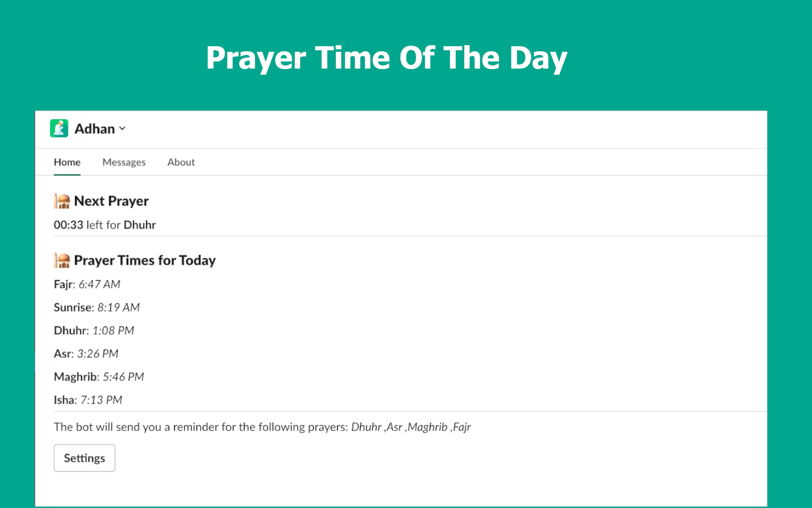
Task: Open the About tab
Action: coord(181,162)
